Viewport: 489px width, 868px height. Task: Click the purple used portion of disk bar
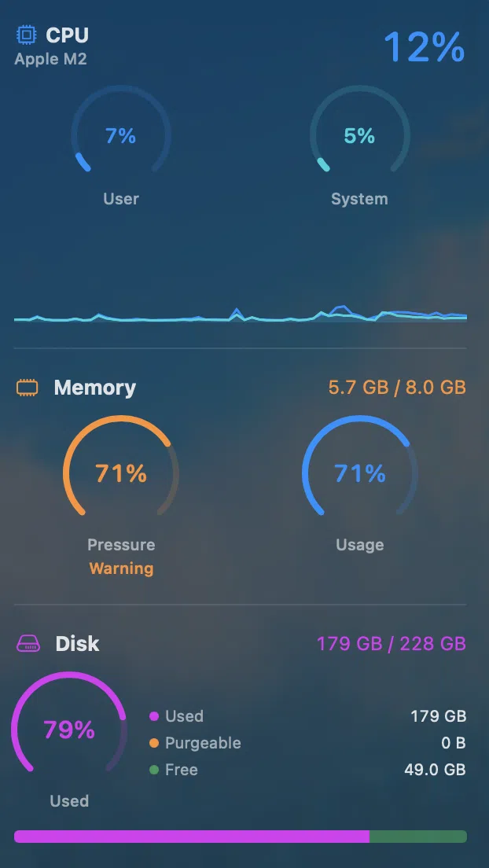point(192,837)
